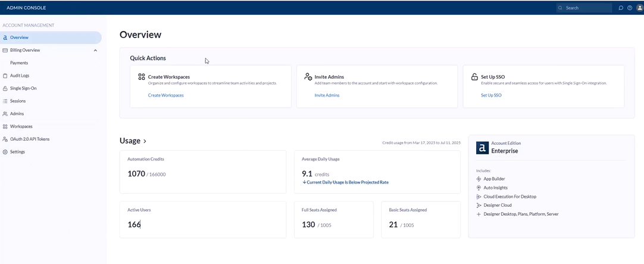Click the Create Workspaces grid icon
The image size is (644, 264).
[141, 76]
